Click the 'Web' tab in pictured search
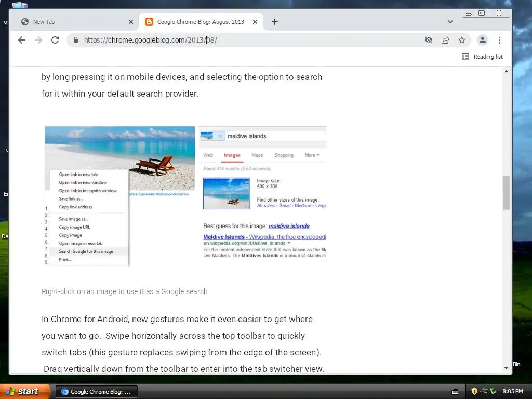Image resolution: width=532 pixels, height=399 pixels. coord(208,155)
